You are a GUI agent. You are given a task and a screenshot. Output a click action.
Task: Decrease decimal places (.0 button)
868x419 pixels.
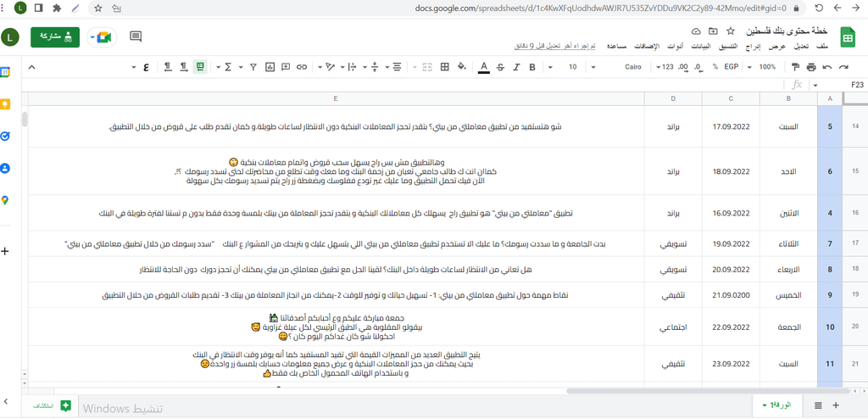coord(698,67)
